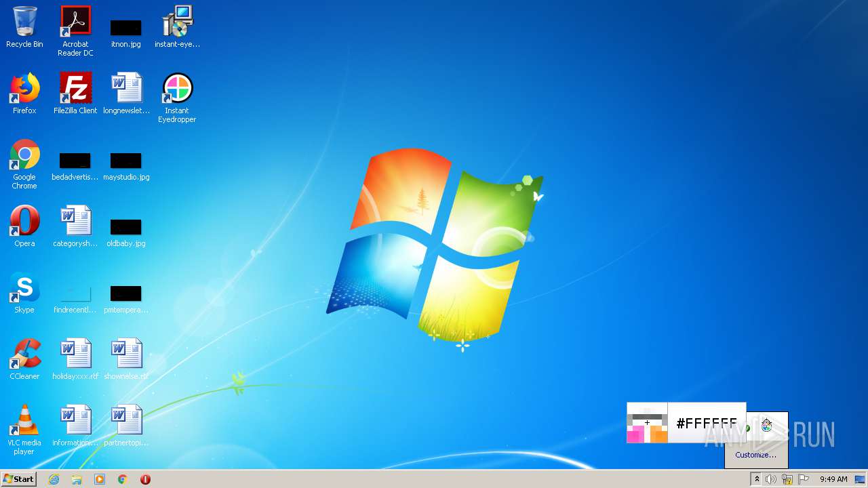Select the informationi... Word document
The width and height of the screenshot is (868, 488).
point(75,426)
